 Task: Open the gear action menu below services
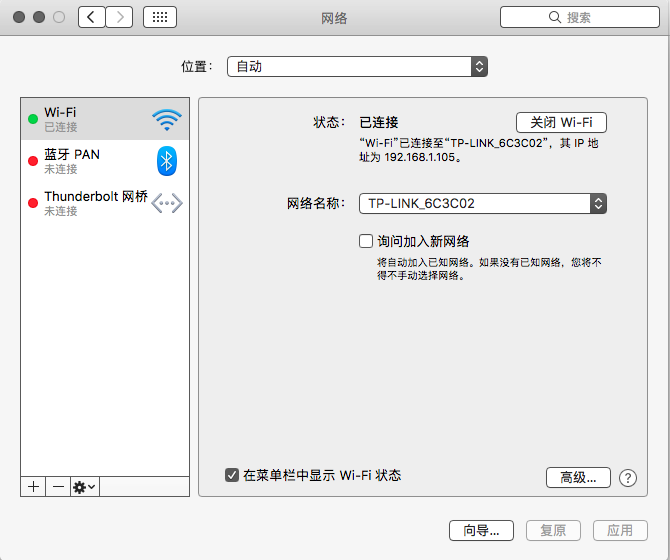(x=85, y=487)
